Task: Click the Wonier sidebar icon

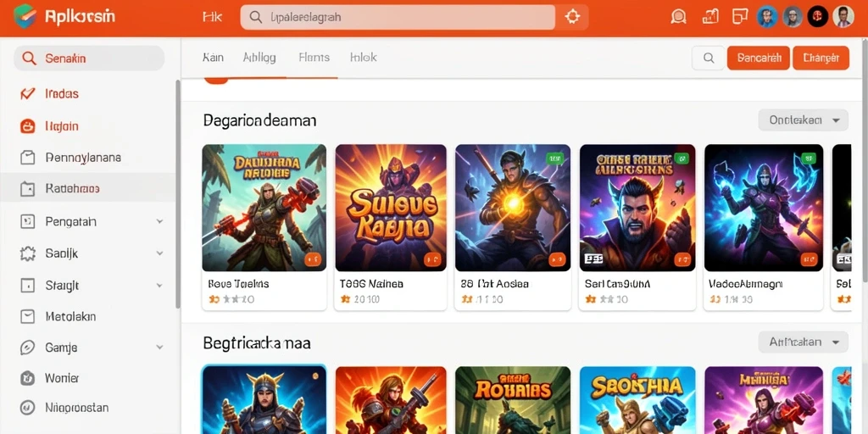Action: pos(27,378)
